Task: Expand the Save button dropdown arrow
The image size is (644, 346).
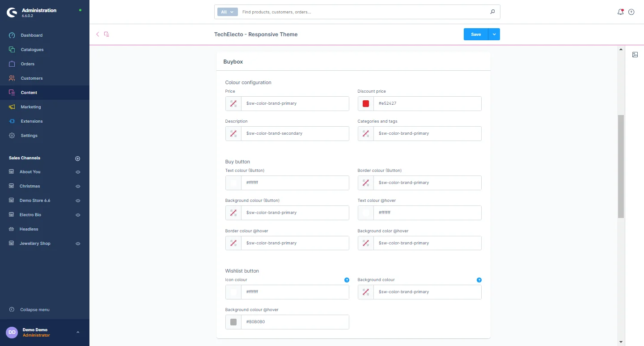Action: [494, 34]
